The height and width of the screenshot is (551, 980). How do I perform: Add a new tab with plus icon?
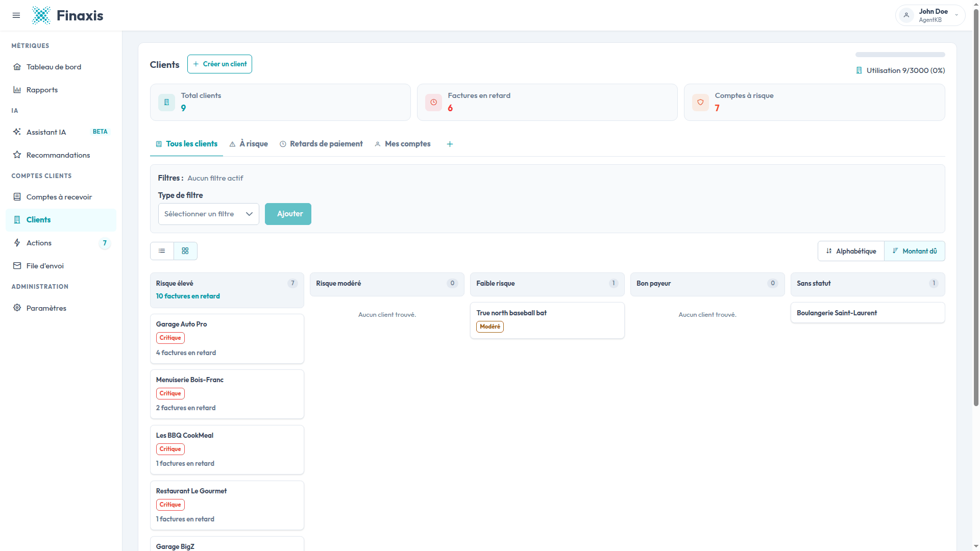(450, 144)
